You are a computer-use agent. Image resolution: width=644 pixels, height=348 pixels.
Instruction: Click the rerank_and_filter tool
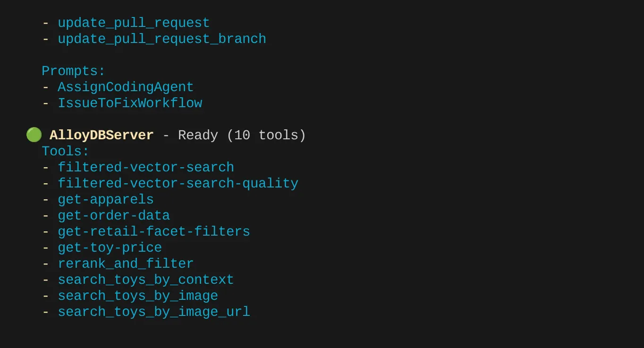tap(126, 264)
